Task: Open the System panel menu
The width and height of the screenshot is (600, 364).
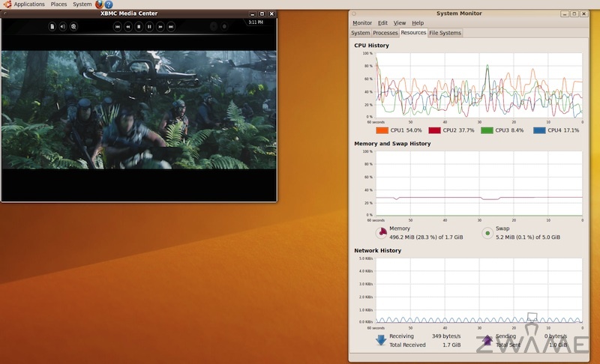Action: (82, 4)
